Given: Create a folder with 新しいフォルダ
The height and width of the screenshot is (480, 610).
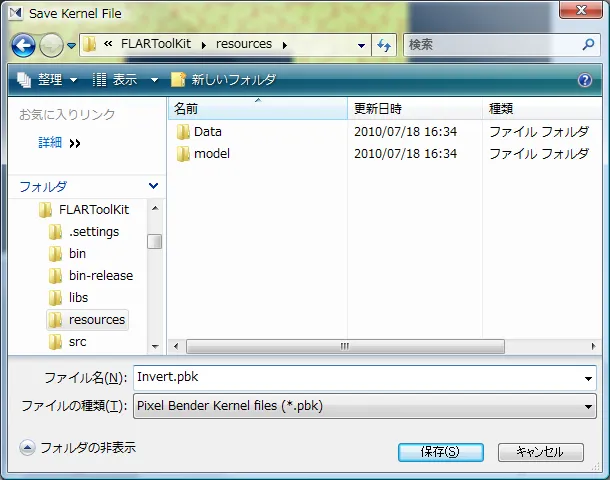Looking at the screenshot, I should coord(223,80).
